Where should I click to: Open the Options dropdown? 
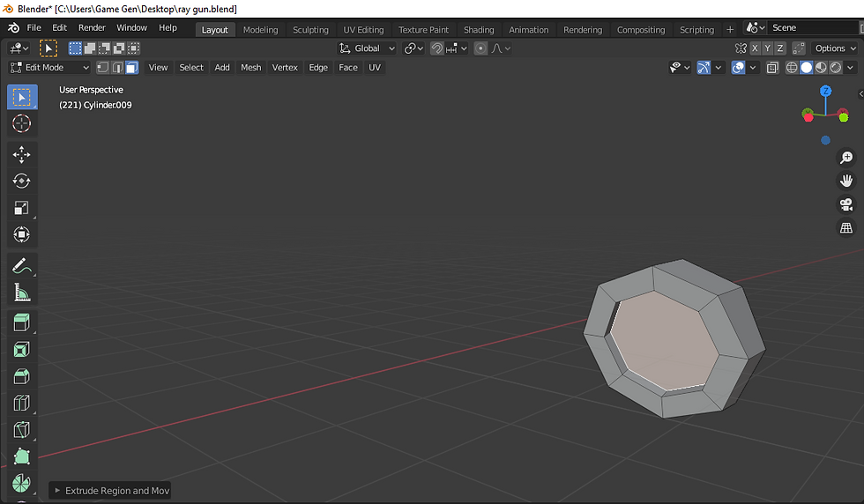pyautogui.click(x=836, y=48)
